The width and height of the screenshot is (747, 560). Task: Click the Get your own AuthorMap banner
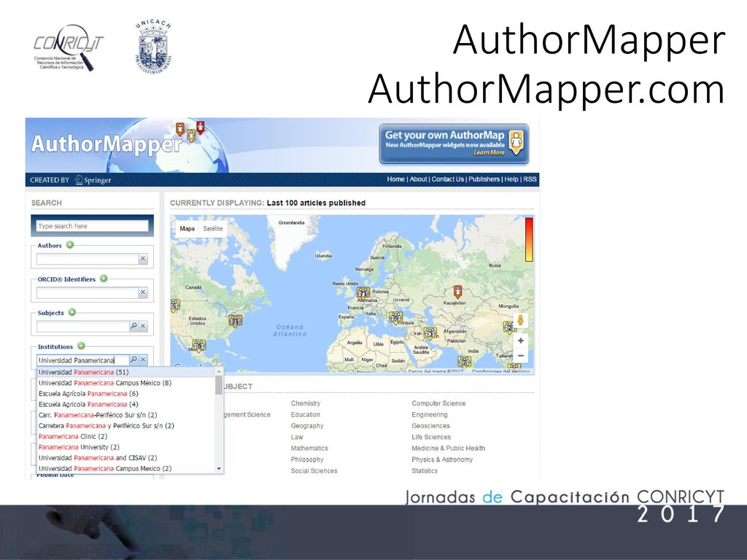(x=454, y=144)
